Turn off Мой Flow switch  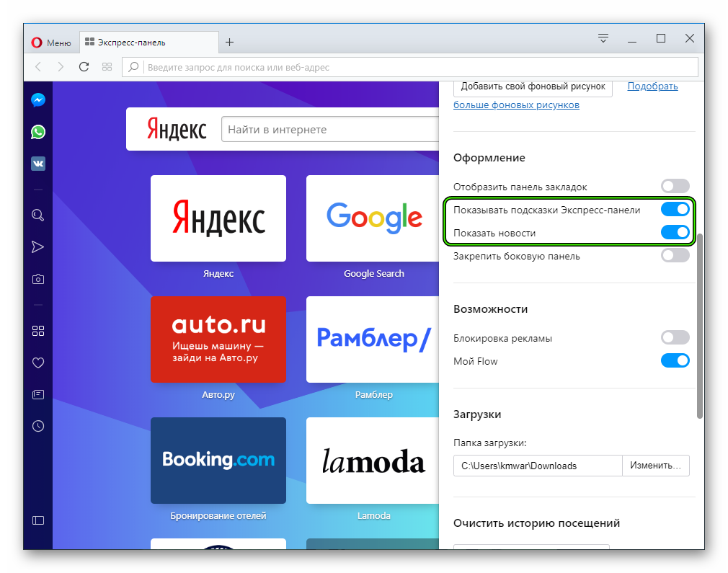point(675,360)
